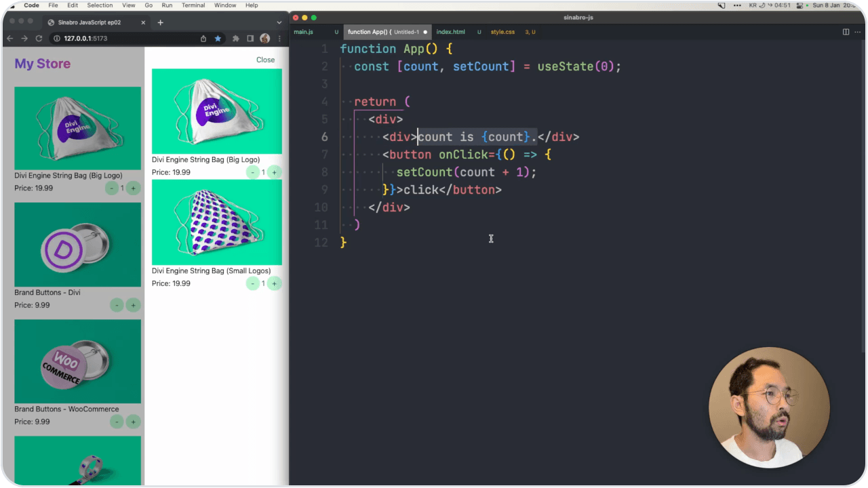Image resolution: width=868 pixels, height=488 pixels.
Task: Click "Brand Buttons - WooCommerce" product name
Action: (x=66, y=409)
